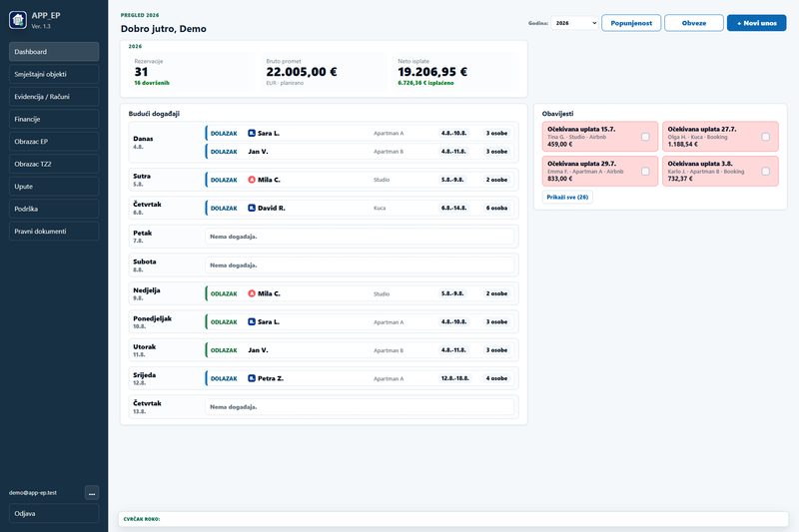Click the Airbnb icon beside Mila C. arrival
Image resolution: width=799 pixels, height=532 pixels.
(x=252, y=180)
